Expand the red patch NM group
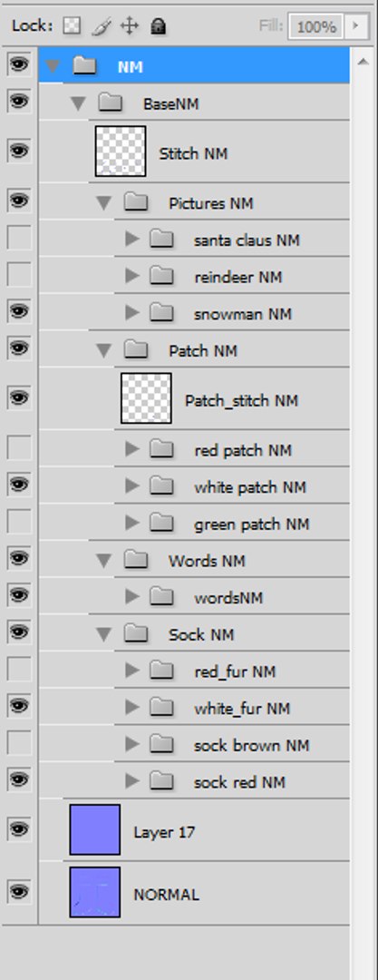The width and height of the screenshot is (378, 980). coord(131,449)
